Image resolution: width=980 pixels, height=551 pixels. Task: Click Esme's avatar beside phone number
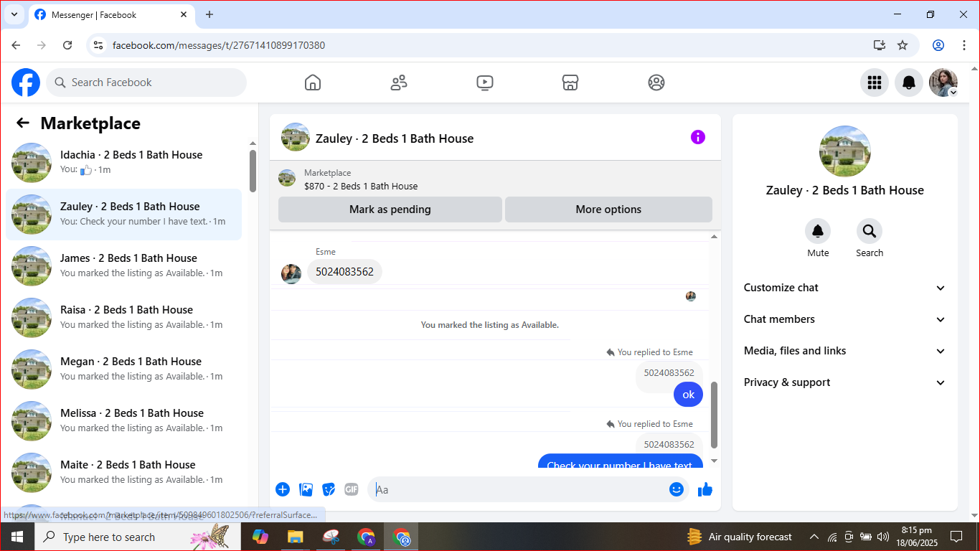(x=291, y=273)
